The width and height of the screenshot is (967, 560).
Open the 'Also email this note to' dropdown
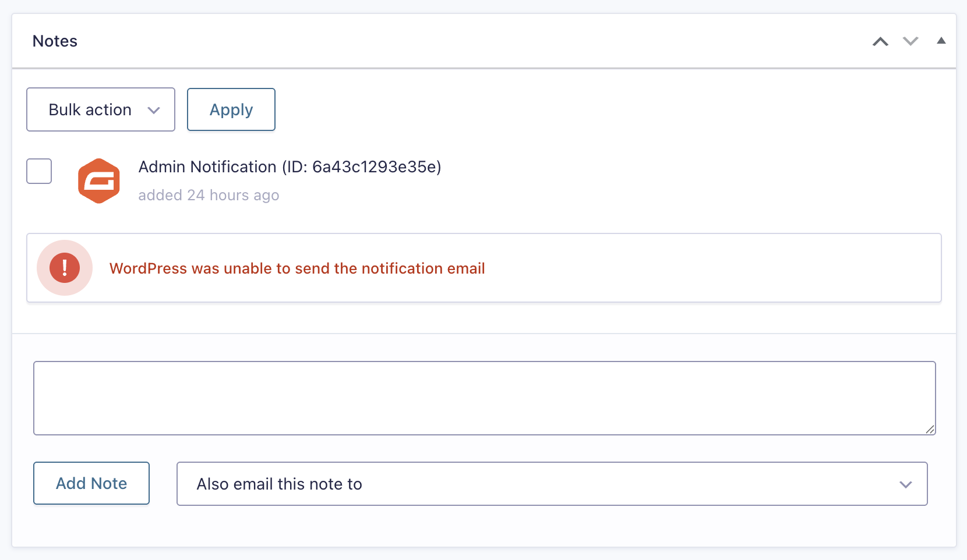[552, 484]
